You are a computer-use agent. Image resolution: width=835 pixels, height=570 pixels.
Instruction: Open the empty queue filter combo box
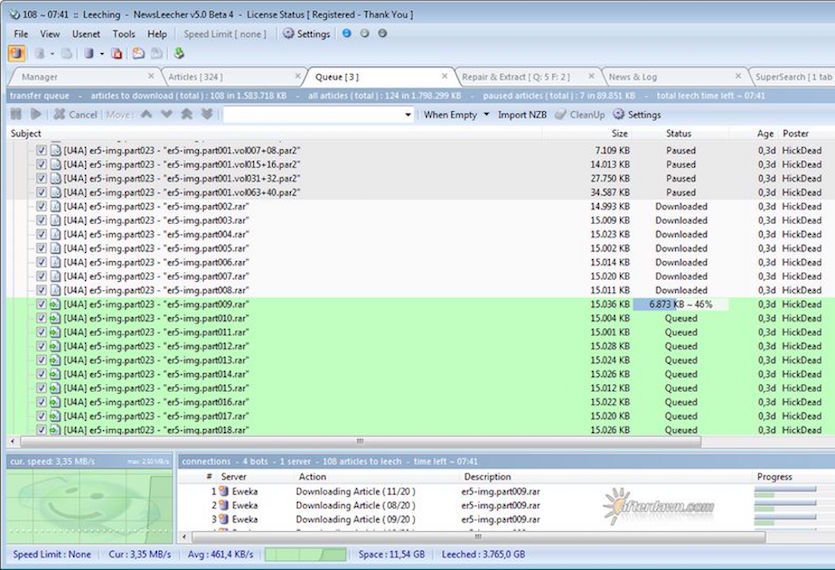[x=318, y=115]
